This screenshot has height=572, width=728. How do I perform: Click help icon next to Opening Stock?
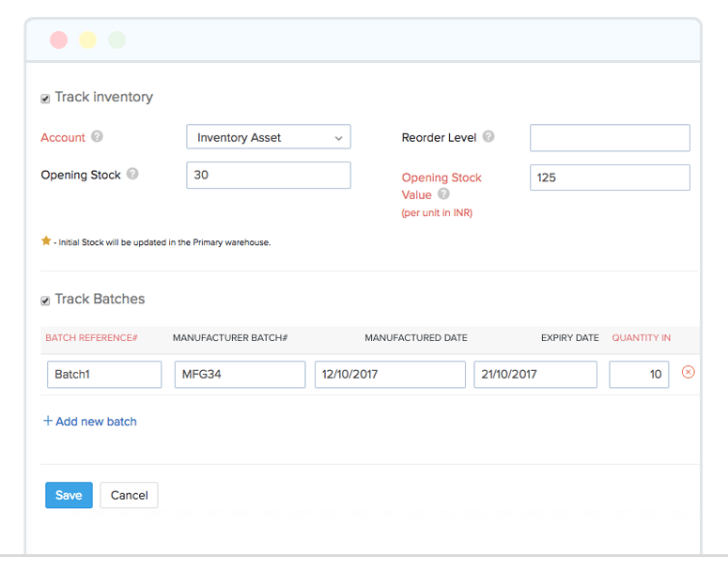coord(132,175)
